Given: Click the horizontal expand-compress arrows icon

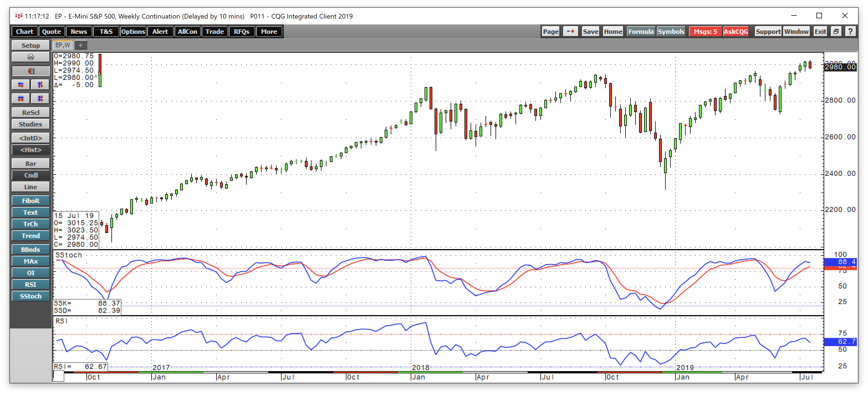Looking at the screenshot, I should 21,98.
